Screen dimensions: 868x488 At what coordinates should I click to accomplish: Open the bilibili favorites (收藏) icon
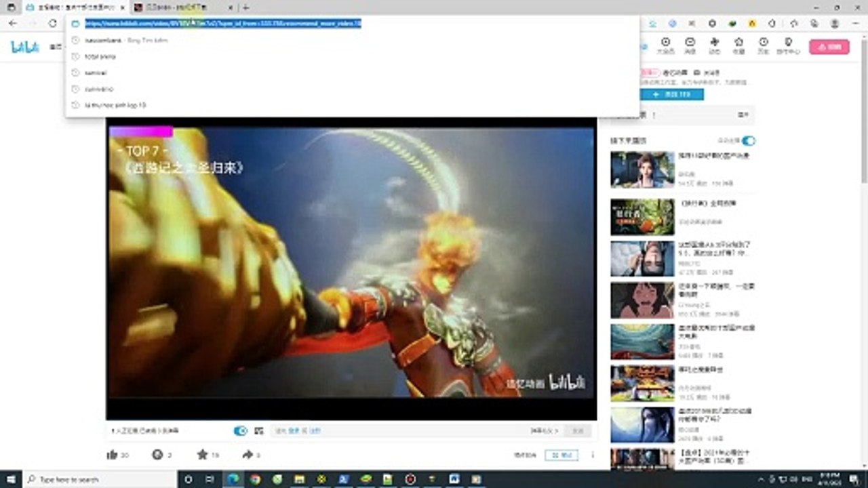(738, 45)
